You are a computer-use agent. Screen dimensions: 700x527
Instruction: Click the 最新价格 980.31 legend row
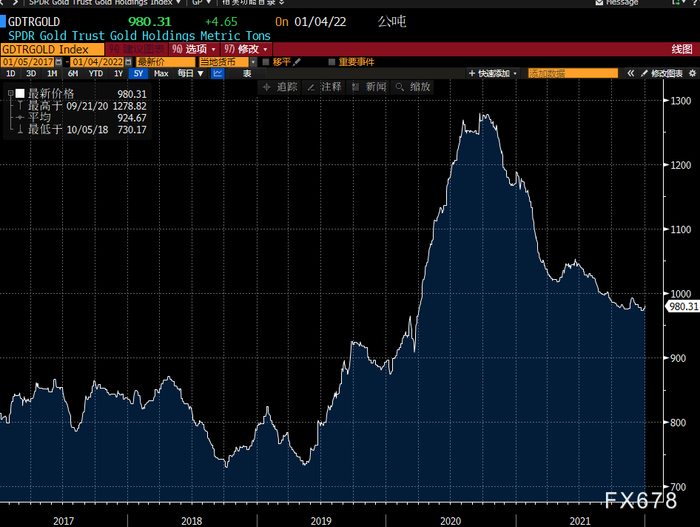[82, 94]
